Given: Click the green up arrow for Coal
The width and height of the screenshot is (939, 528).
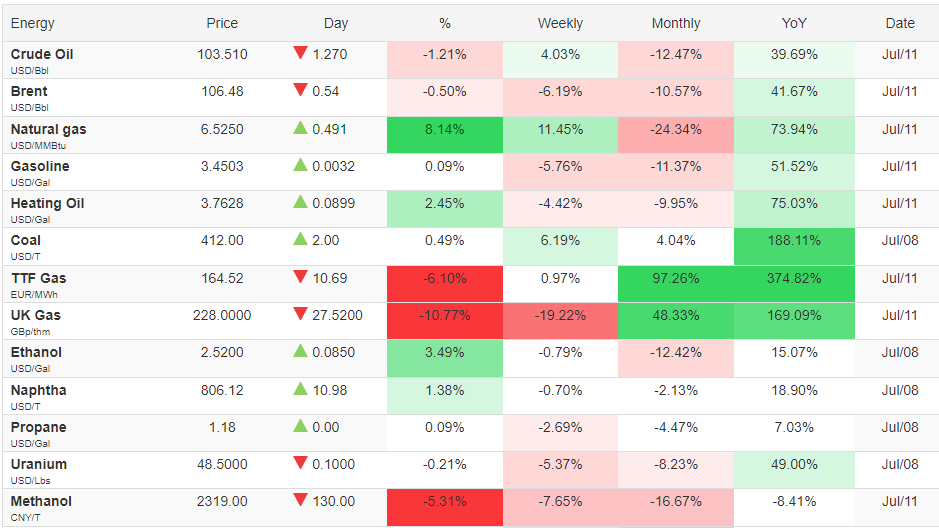Looking at the screenshot, I should click(x=300, y=239).
